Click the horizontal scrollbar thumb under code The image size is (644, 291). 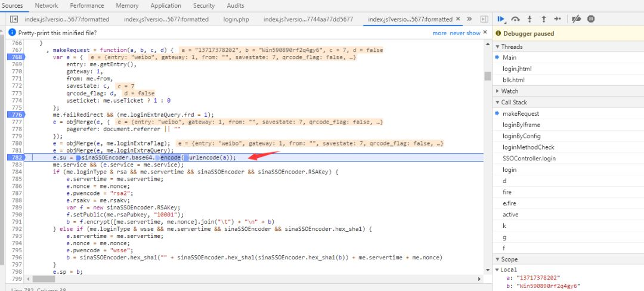pos(44,279)
